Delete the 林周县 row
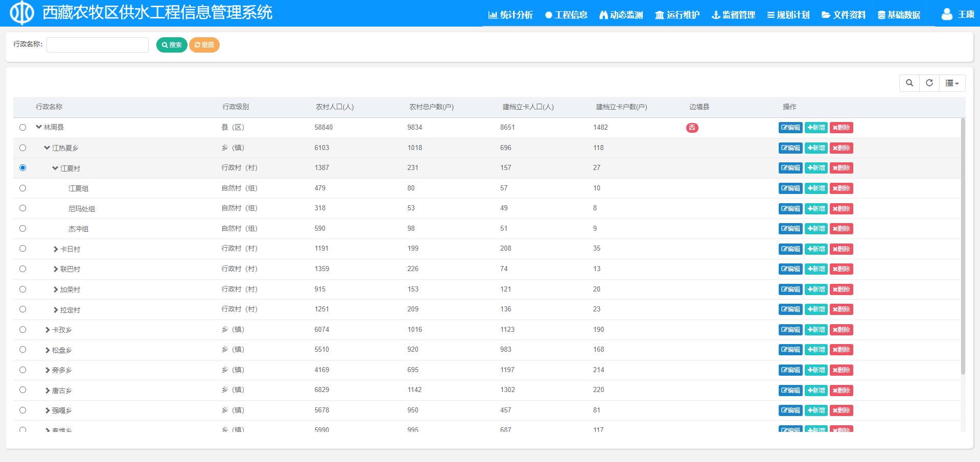 (841, 128)
